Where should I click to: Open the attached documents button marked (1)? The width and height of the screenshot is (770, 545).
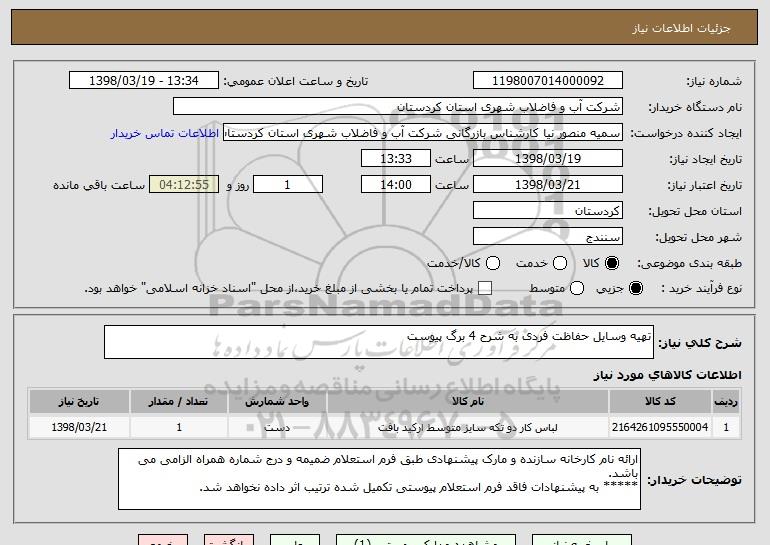coord(426,540)
